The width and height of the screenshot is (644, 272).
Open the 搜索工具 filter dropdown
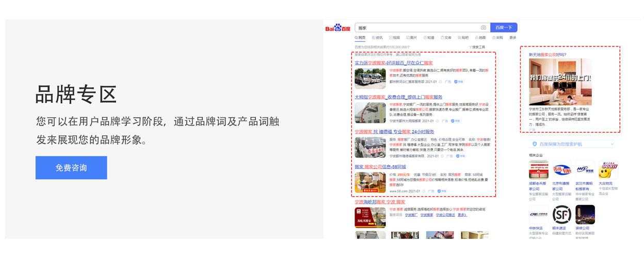pyautogui.click(x=477, y=47)
